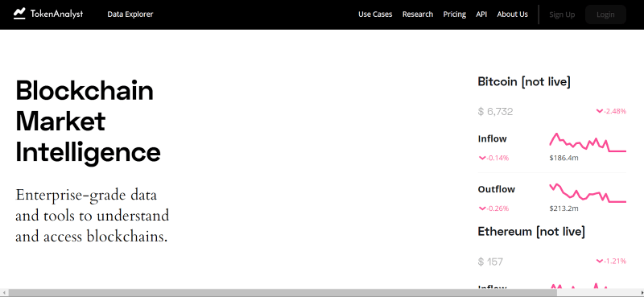Image resolution: width=644 pixels, height=297 pixels.
Task: Click the TokenAnalyst logo icon
Action: click(19, 14)
